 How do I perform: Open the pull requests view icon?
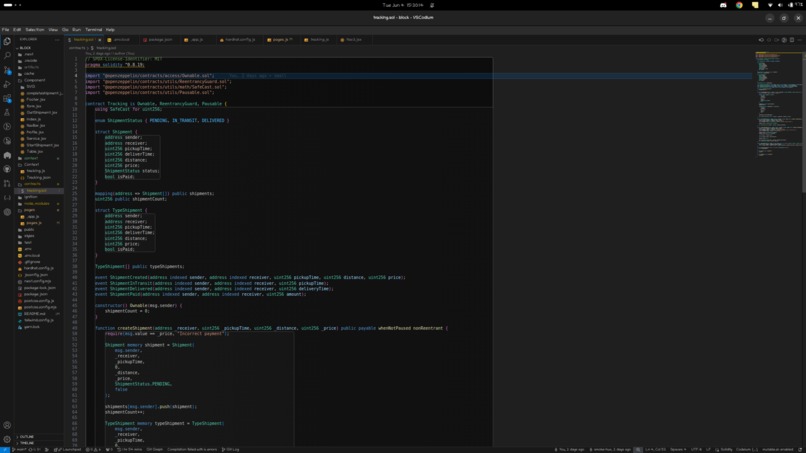[x=7, y=184]
